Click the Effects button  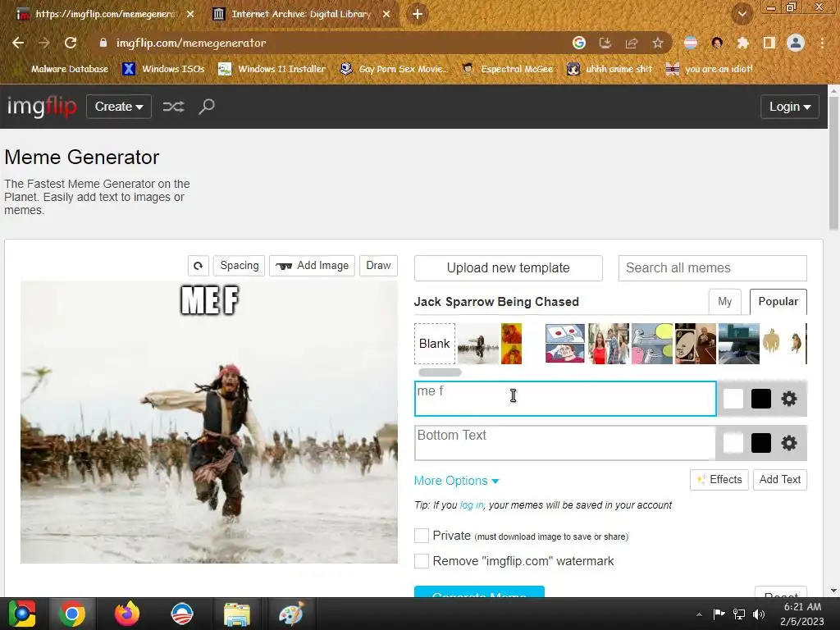pos(719,479)
